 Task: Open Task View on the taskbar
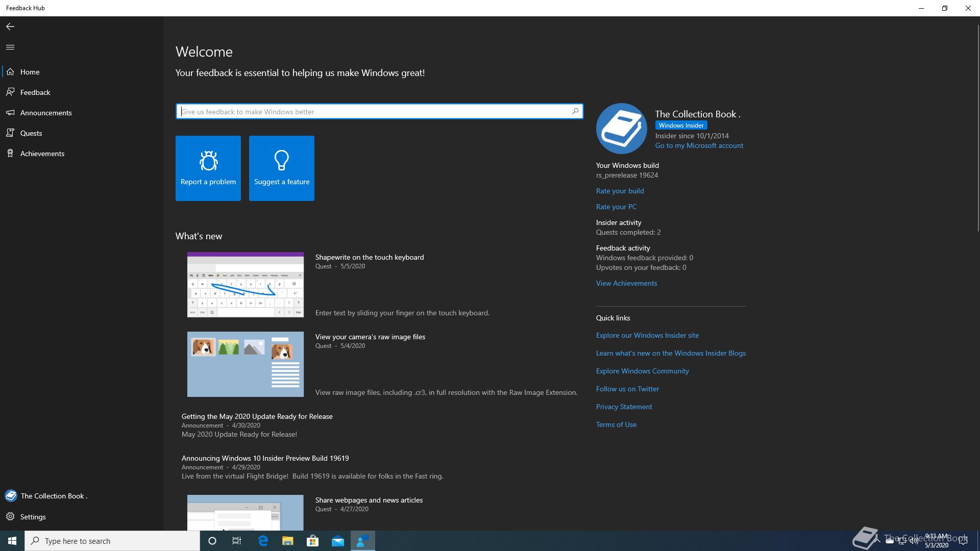coord(237,541)
